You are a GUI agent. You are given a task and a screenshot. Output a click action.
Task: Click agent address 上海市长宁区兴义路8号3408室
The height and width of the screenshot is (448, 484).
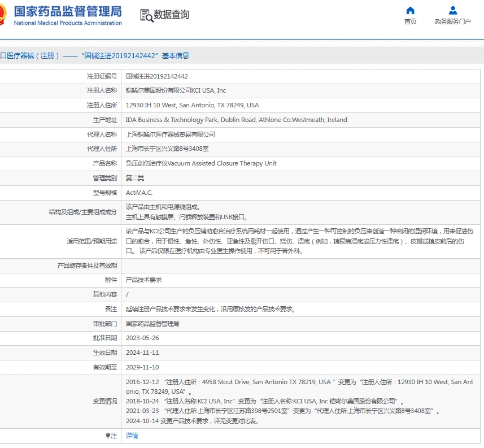pyautogui.click(x=167, y=149)
